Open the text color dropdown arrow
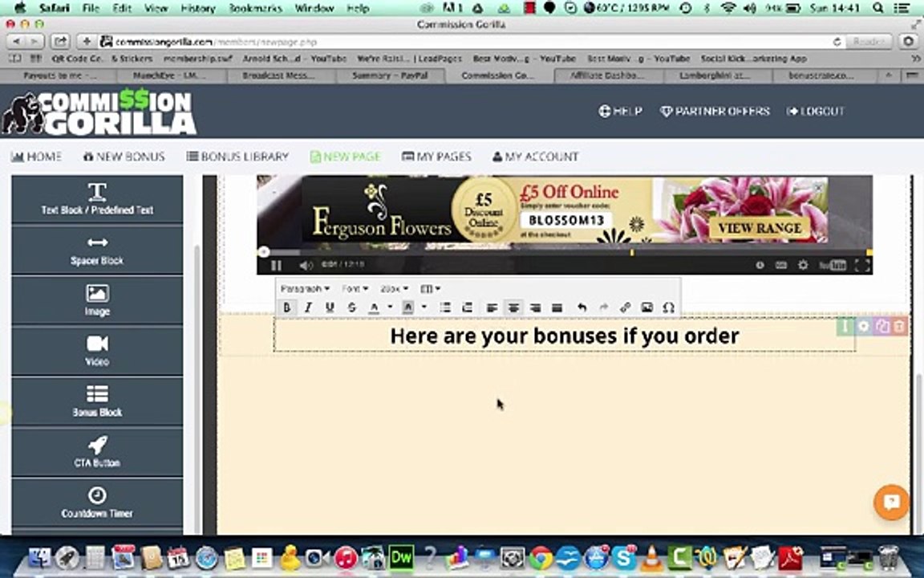This screenshot has width=924, height=578. [390, 307]
